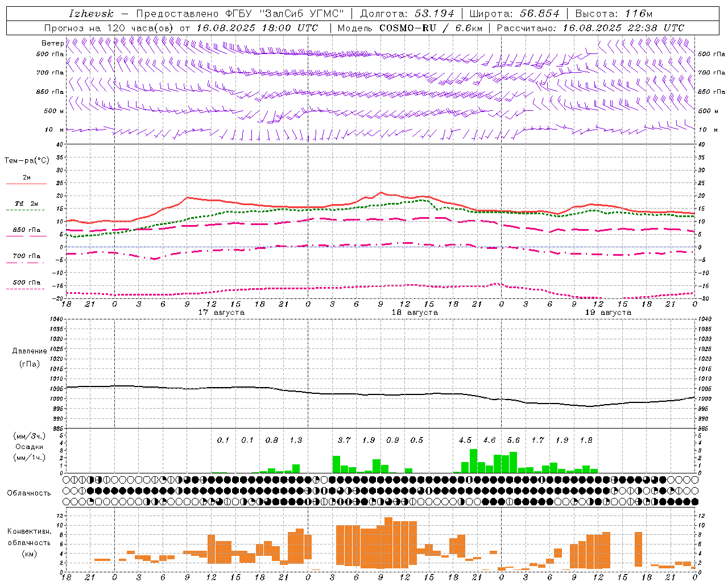
Task: Click the dashed line sample under 850 гПа legend
Action: (x=26, y=236)
